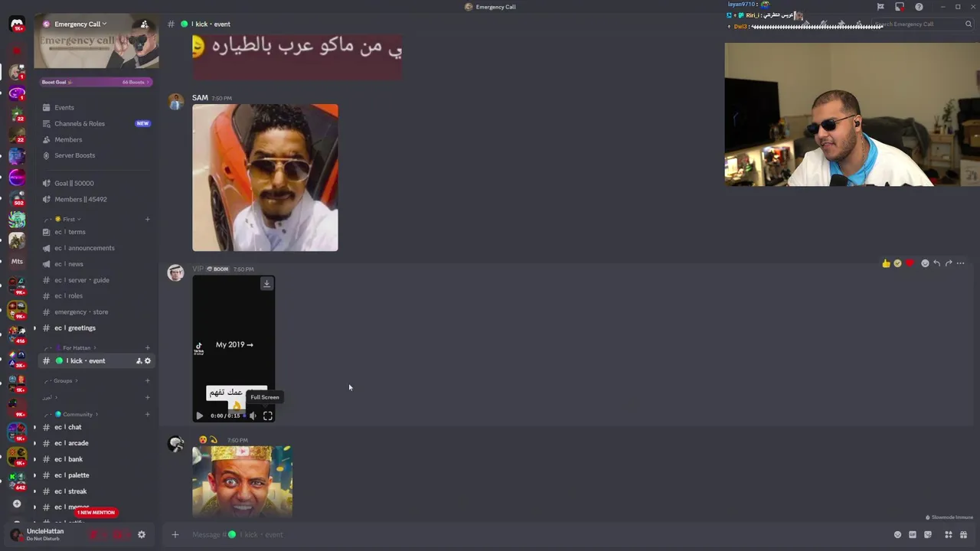Expand threads arrow beside ec | greetings
This screenshot has height=551, width=980.
click(34, 328)
